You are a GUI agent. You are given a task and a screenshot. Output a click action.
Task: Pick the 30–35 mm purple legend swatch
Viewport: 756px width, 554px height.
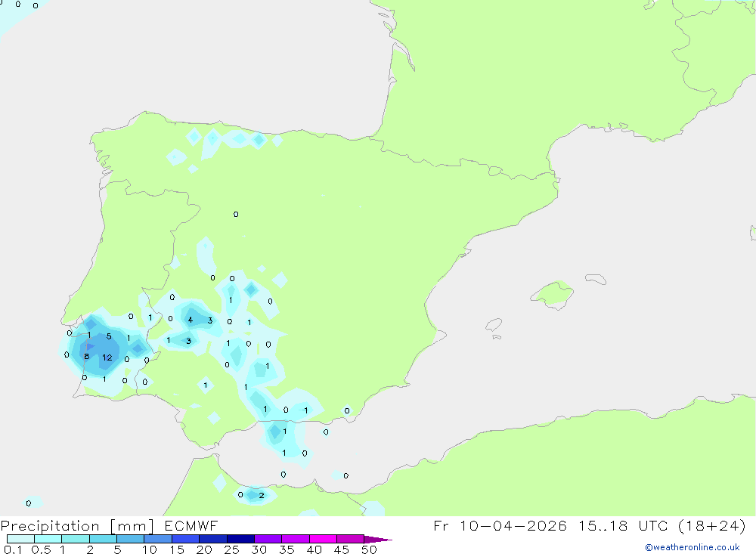[268, 539]
